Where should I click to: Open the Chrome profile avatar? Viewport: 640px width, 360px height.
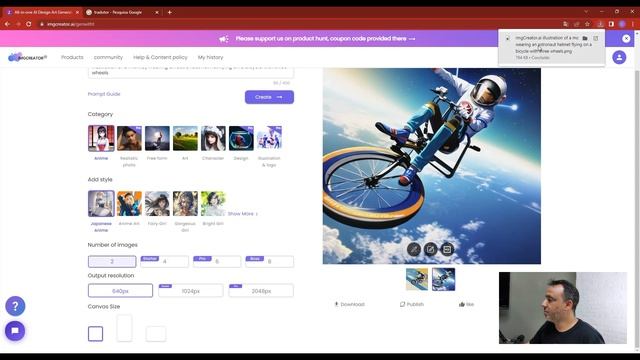pyautogui.click(x=622, y=24)
